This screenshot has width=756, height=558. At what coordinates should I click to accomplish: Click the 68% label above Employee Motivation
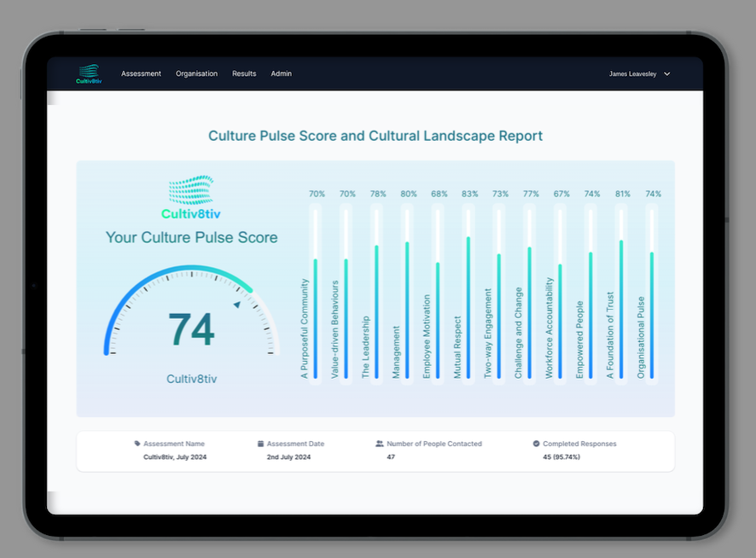(439, 194)
